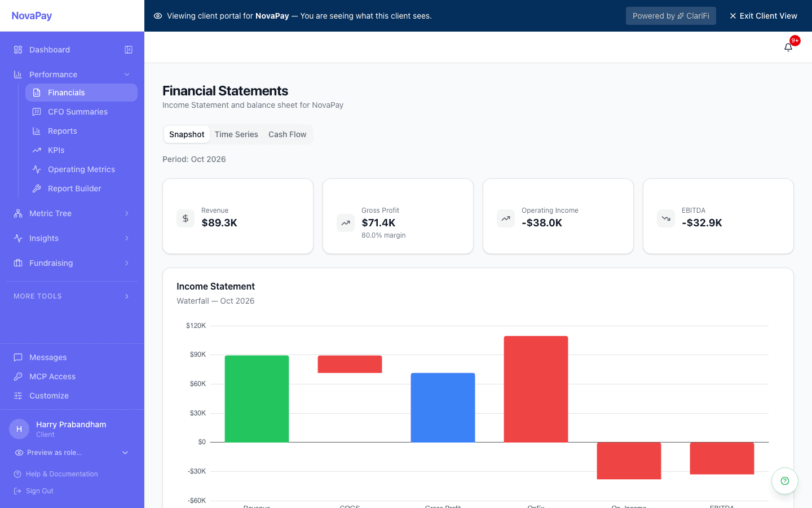812x508 pixels.
Task: Open Reports in sidebar
Action: [81, 131]
